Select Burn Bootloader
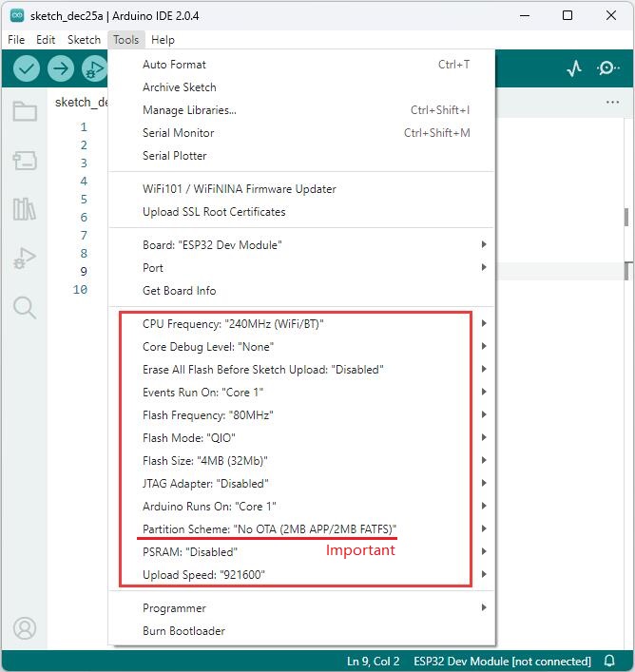The height and width of the screenshot is (672, 635). coord(301,631)
